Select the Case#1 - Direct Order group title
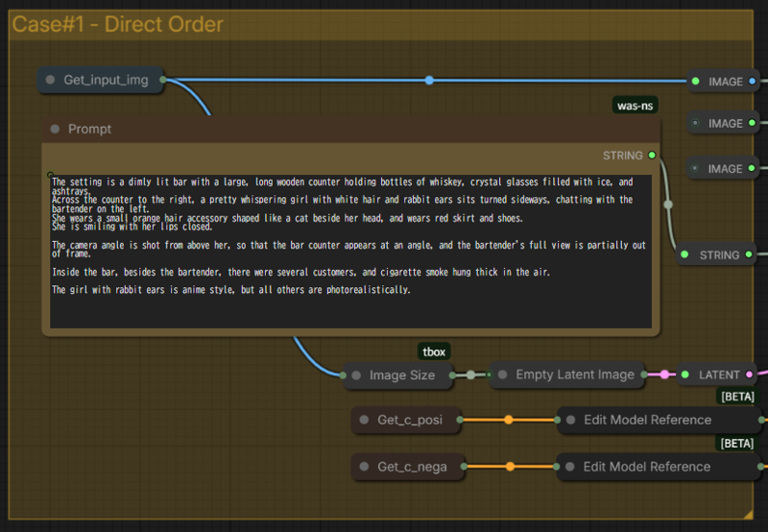Viewport: 768px width, 532px height. coord(117,25)
